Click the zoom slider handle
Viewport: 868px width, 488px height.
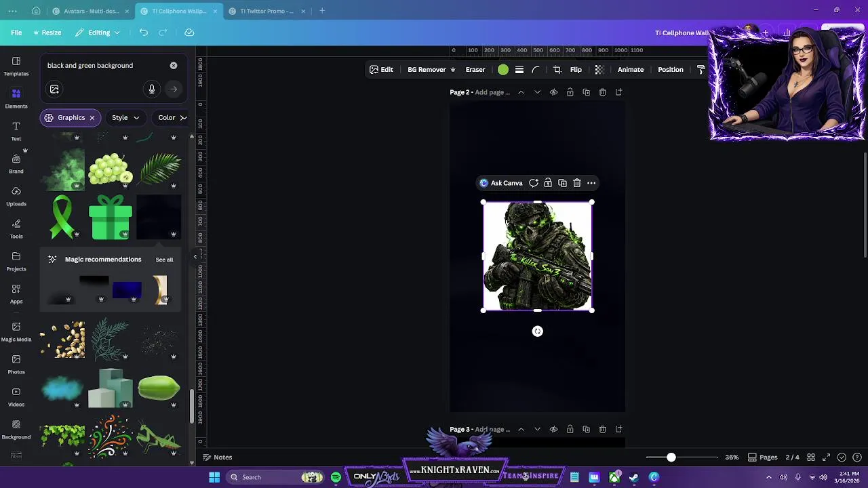coord(671,457)
